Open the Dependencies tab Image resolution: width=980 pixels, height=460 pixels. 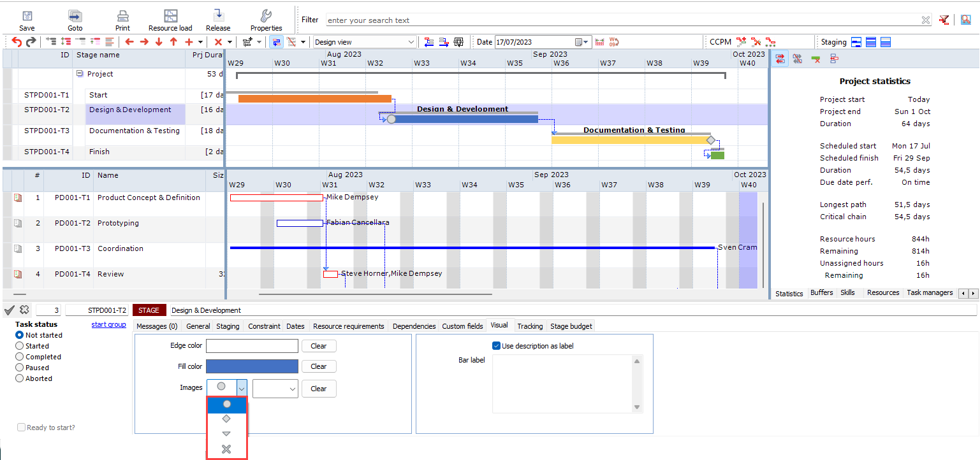pos(414,326)
